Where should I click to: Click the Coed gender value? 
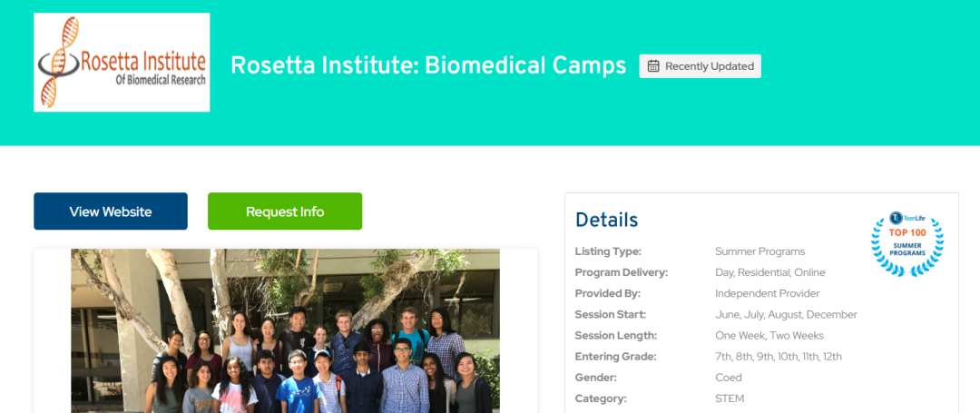tap(728, 378)
